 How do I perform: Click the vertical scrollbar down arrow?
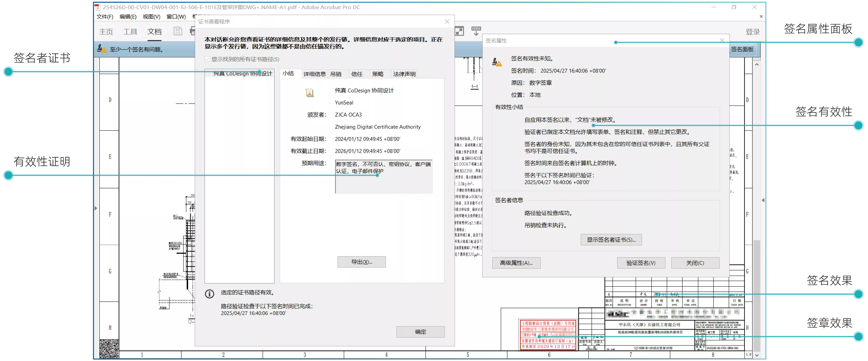click(x=757, y=355)
